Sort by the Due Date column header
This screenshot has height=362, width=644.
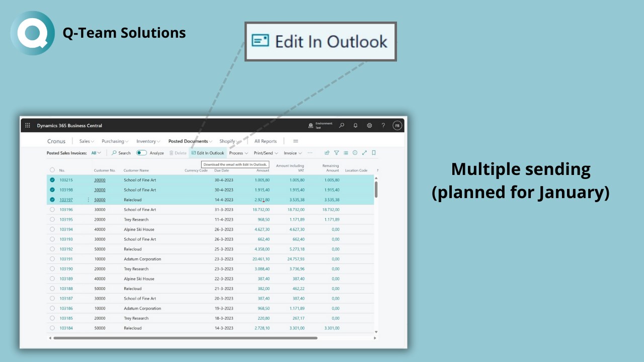coord(221,170)
